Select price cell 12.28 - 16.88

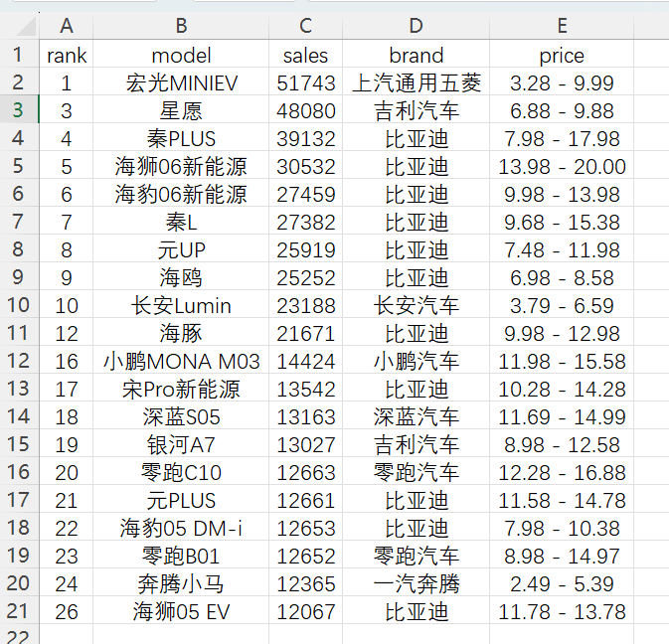click(x=562, y=471)
